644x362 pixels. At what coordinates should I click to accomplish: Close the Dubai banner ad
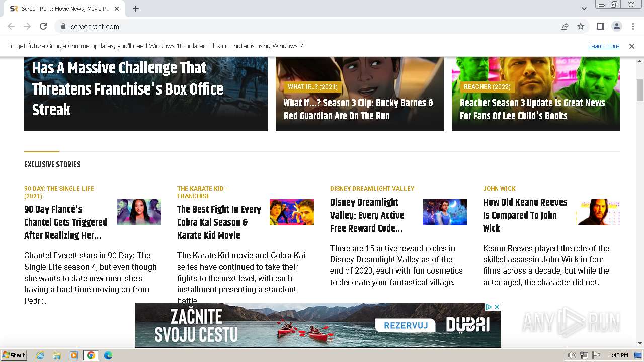[x=497, y=307]
